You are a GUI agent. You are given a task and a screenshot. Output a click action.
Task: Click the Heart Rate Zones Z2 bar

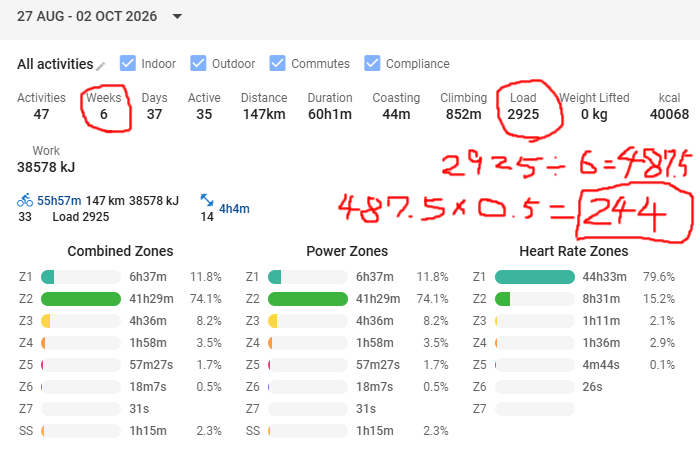pos(535,299)
